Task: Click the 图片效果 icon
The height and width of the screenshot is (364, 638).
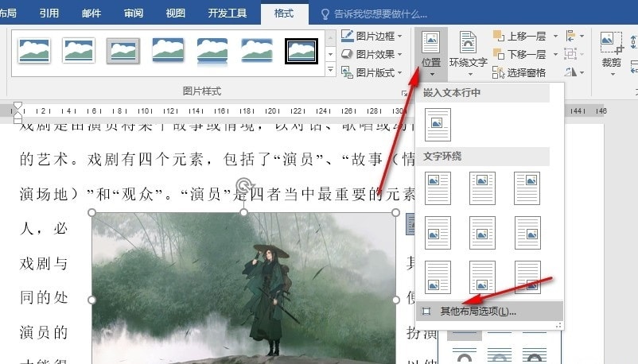Action: (x=347, y=54)
